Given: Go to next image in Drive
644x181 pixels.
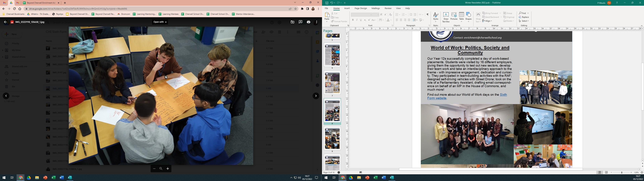Looking at the screenshot, I should [x=316, y=96].
